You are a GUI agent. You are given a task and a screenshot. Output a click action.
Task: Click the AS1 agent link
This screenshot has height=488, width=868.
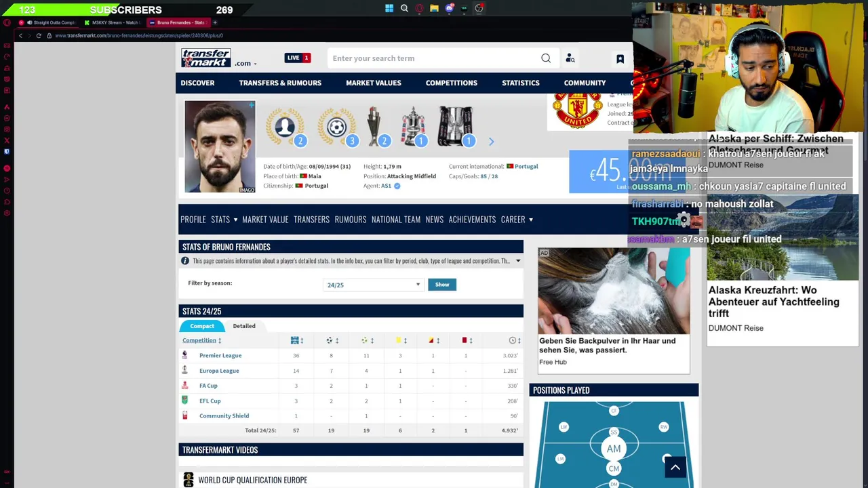click(386, 186)
